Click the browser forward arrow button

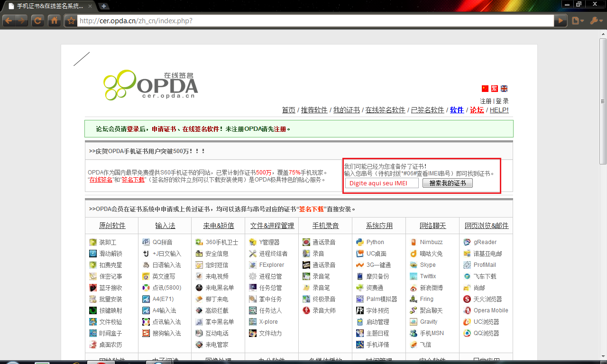tap(21, 21)
